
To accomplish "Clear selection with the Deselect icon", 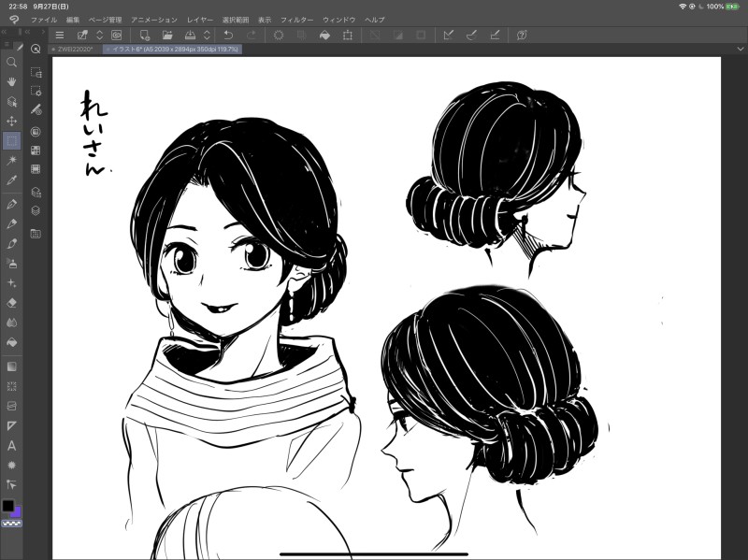I will coord(279,35).
